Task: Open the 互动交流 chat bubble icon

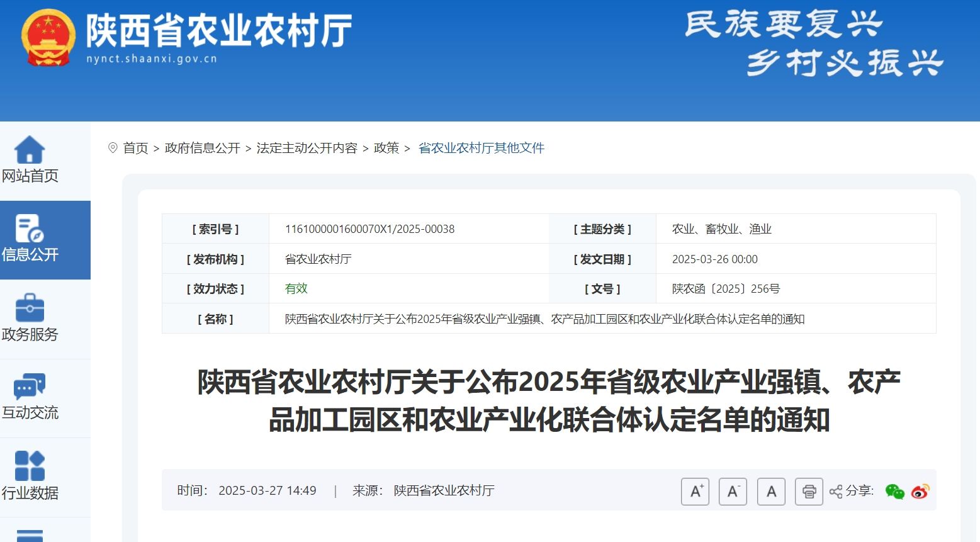Action: (x=30, y=387)
